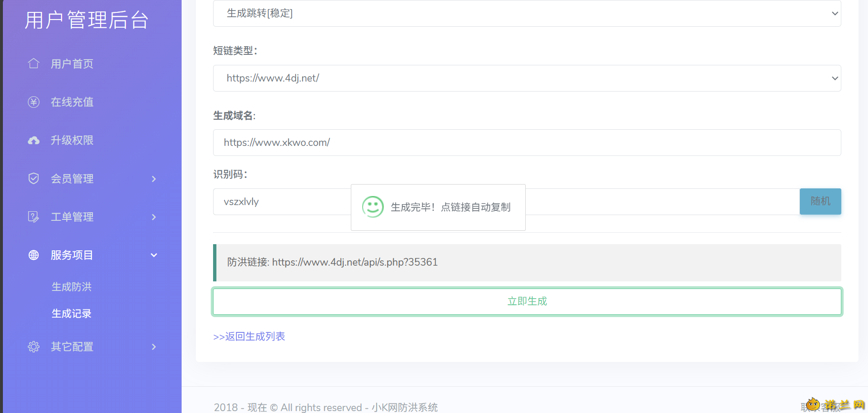
Task: Open the 生成防洪 submenu item
Action: (x=71, y=287)
